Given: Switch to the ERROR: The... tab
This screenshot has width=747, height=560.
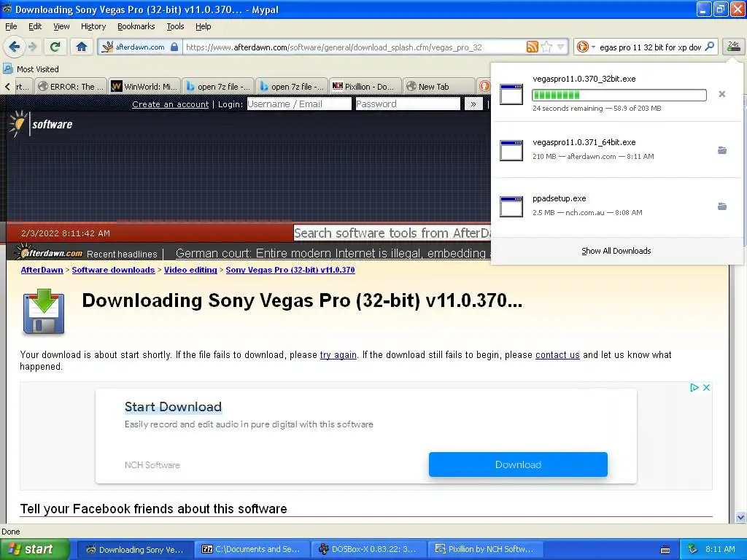Looking at the screenshot, I should click(71, 87).
